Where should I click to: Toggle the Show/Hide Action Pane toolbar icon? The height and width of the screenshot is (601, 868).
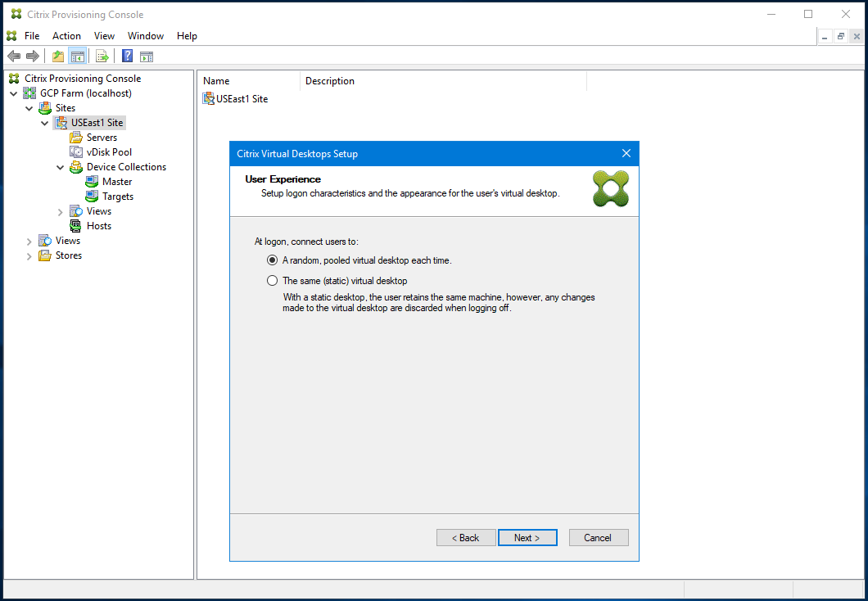click(x=146, y=56)
